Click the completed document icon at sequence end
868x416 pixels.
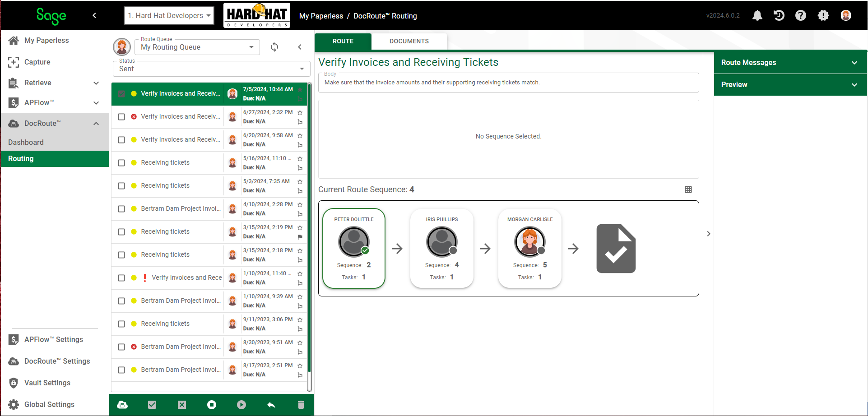616,249
